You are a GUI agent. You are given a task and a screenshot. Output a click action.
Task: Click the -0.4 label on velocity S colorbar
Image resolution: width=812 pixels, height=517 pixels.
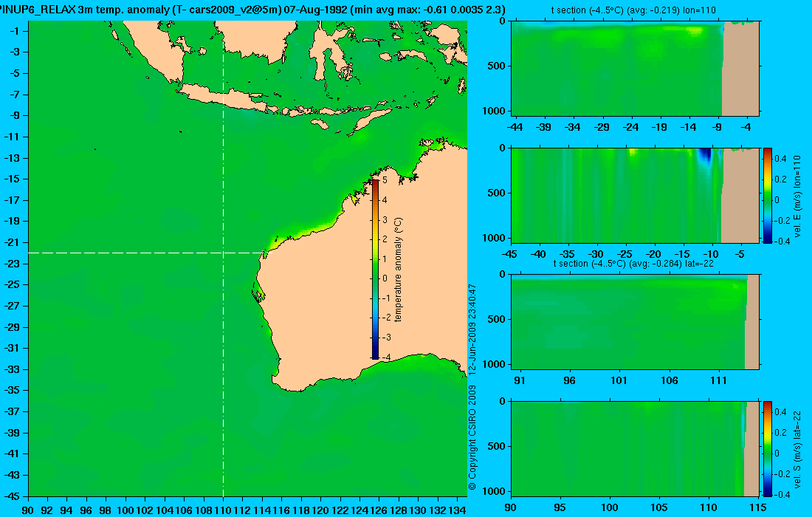tap(782, 494)
